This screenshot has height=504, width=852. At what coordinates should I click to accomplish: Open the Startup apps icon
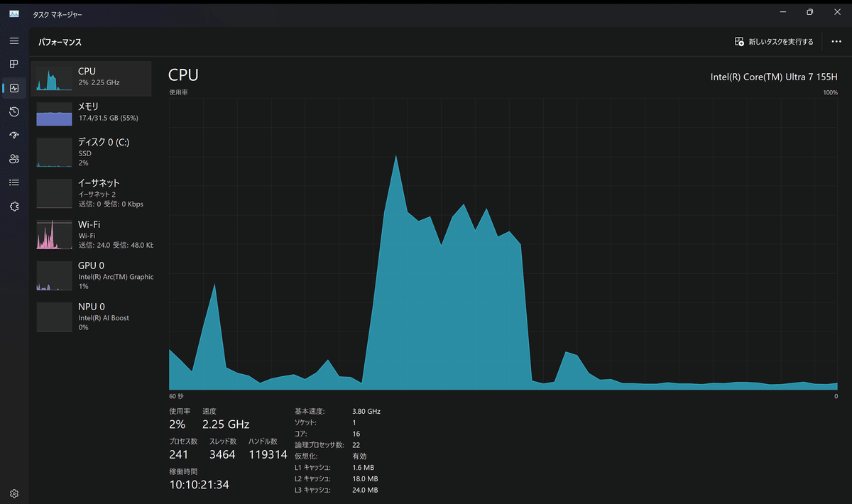coord(14,135)
